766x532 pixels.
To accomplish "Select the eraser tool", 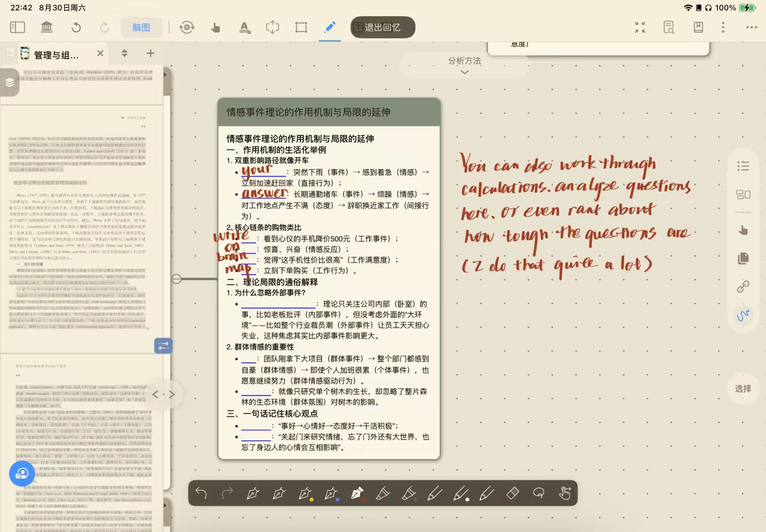I will coord(512,493).
